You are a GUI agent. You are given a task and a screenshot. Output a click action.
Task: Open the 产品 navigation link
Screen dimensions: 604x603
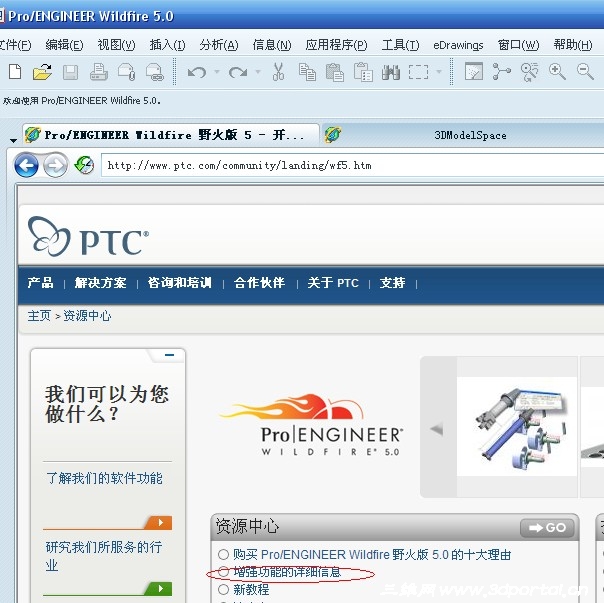[40, 282]
